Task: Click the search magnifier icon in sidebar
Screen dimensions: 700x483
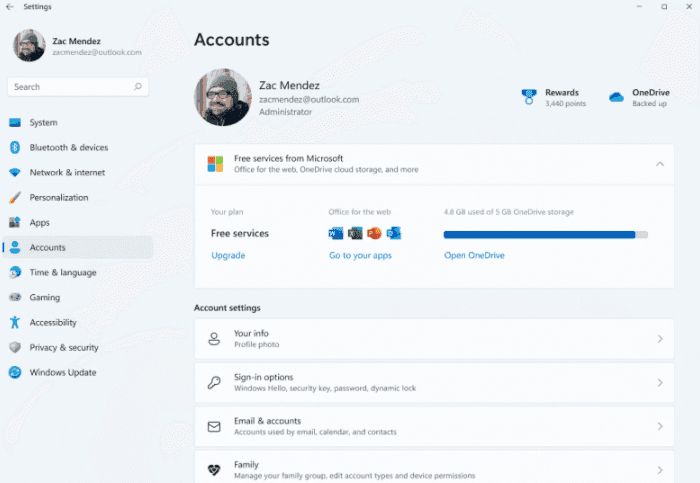Action: pos(138,87)
